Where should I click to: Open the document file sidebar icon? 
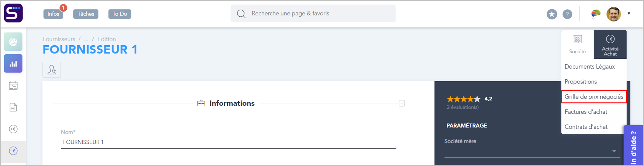click(13, 107)
